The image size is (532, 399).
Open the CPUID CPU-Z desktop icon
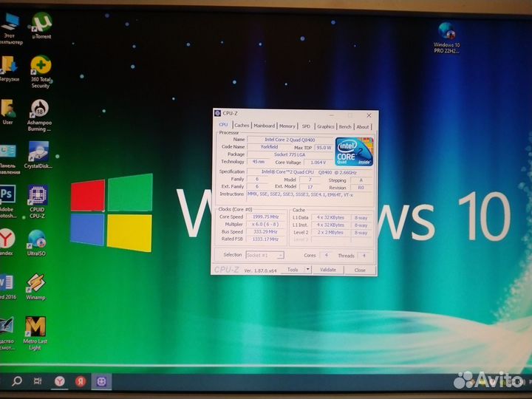coord(38,202)
